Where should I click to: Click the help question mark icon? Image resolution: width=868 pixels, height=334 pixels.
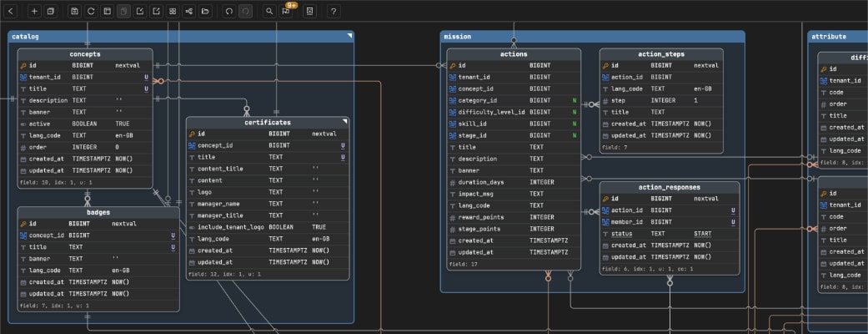(x=334, y=11)
